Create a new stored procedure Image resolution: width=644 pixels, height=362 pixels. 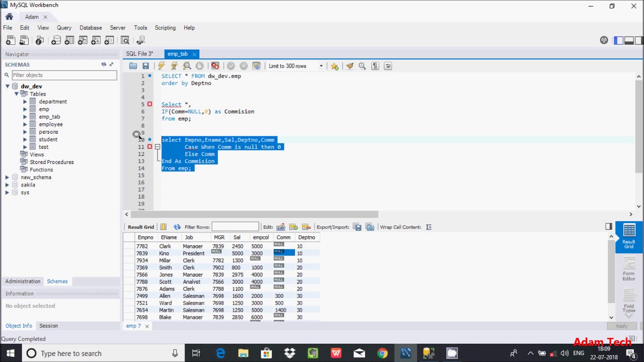pos(96,40)
